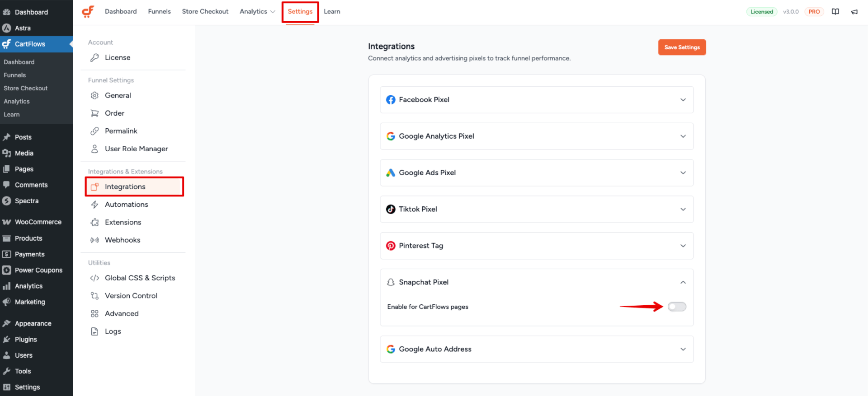Image resolution: width=868 pixels, height=396 pixels.
Task: Expand the Pinterest Tag chevron
Action: pyautogui.click(x=683, y=246)
